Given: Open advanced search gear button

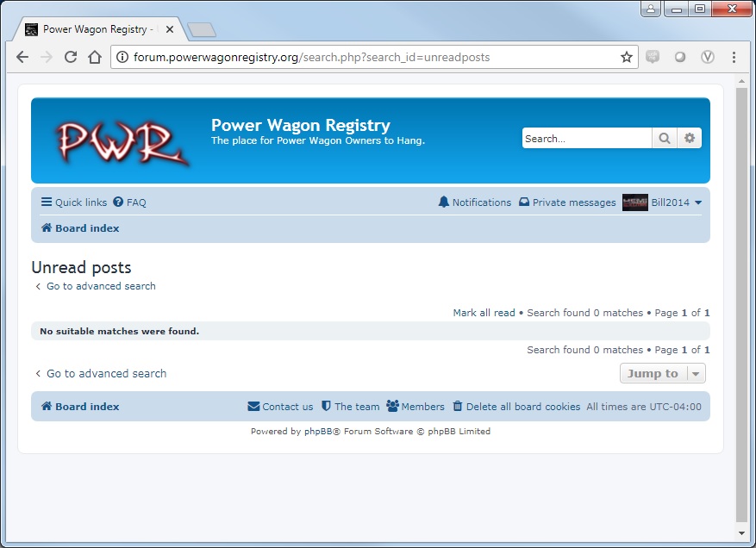Looking at the screenshot, I should [x=690, y=139].
